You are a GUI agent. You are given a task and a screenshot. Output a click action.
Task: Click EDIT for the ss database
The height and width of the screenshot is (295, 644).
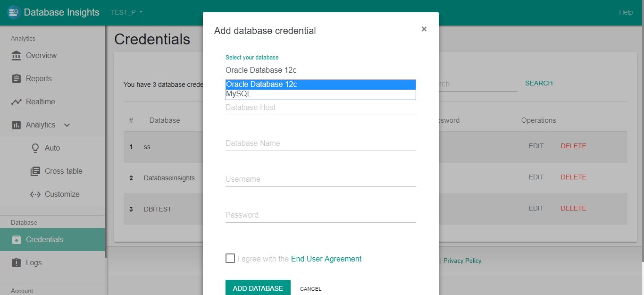pyautogui.click(x=536, y=146)
